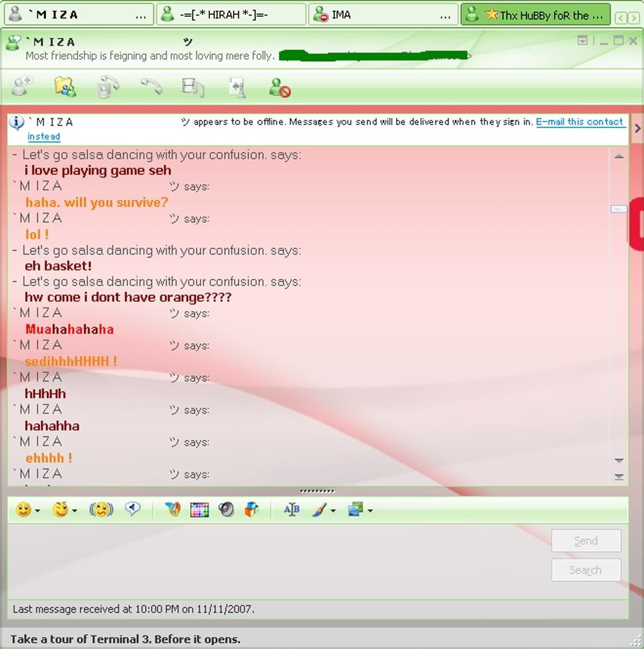Image resolution: width=644 pixels, height=649 pixels.
Task: Click the Invite someone to conversation icon
Action: click(22, 87)
